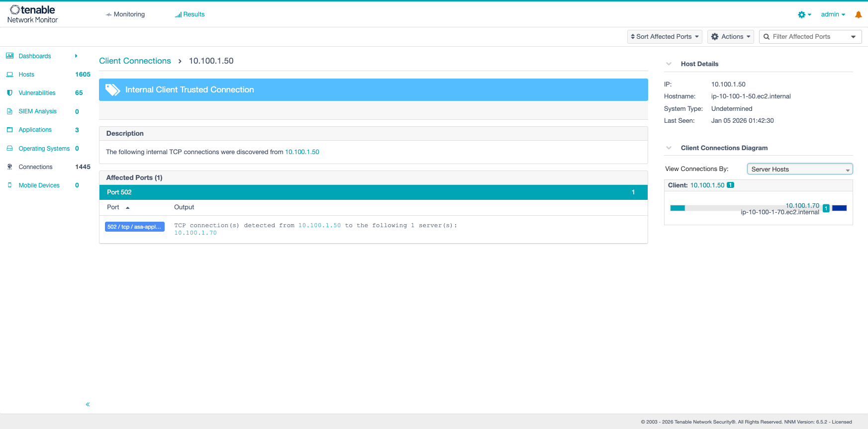
Task: Open the Server Hosts dropdown
Action: [x=799, y=170]
